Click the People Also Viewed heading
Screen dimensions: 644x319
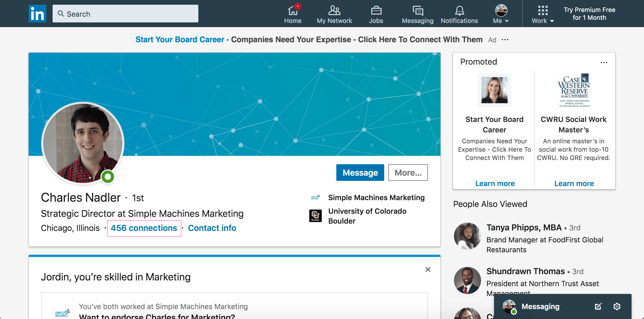pos(490,204)
